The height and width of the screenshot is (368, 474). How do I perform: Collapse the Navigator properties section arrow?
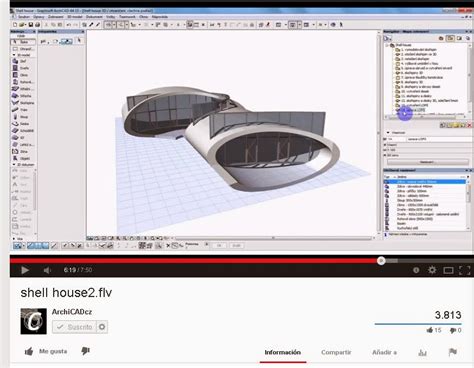click(x=388, y=133)
